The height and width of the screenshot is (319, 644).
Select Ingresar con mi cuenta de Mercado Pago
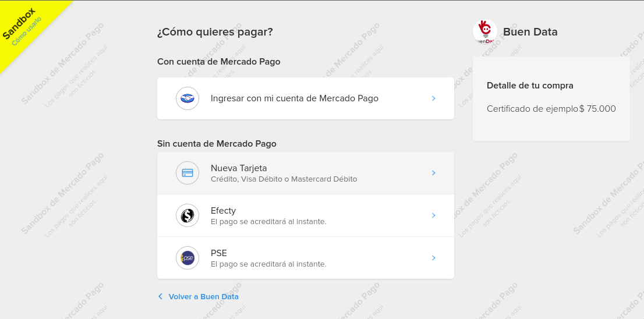pyautogui.click(x=306, y=98)
